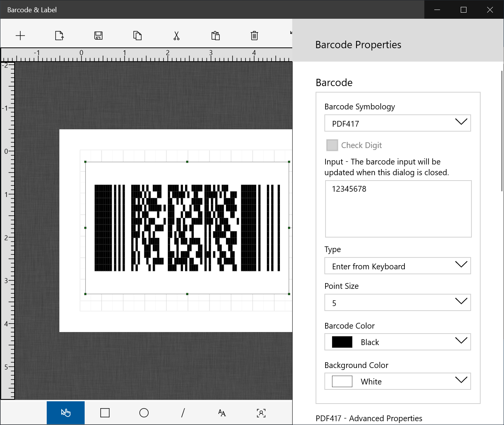
Task: Select the pointer hand tool
Action: (x=65, y=413)
